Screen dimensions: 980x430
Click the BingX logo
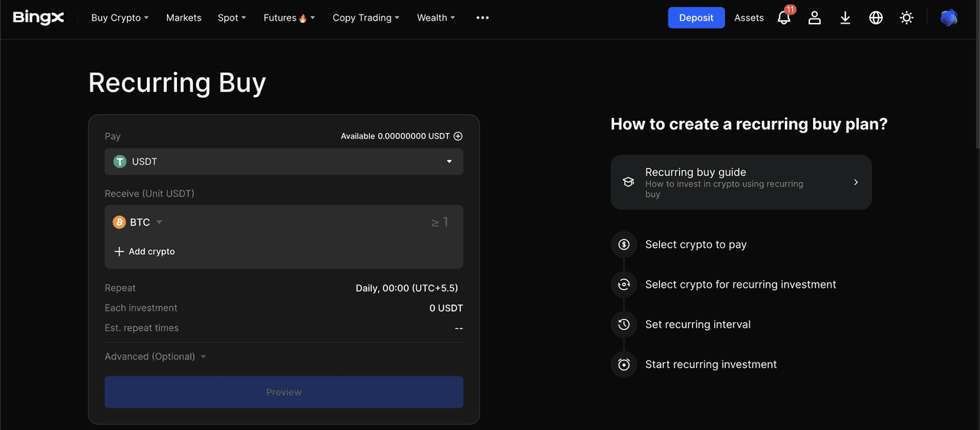38,18
